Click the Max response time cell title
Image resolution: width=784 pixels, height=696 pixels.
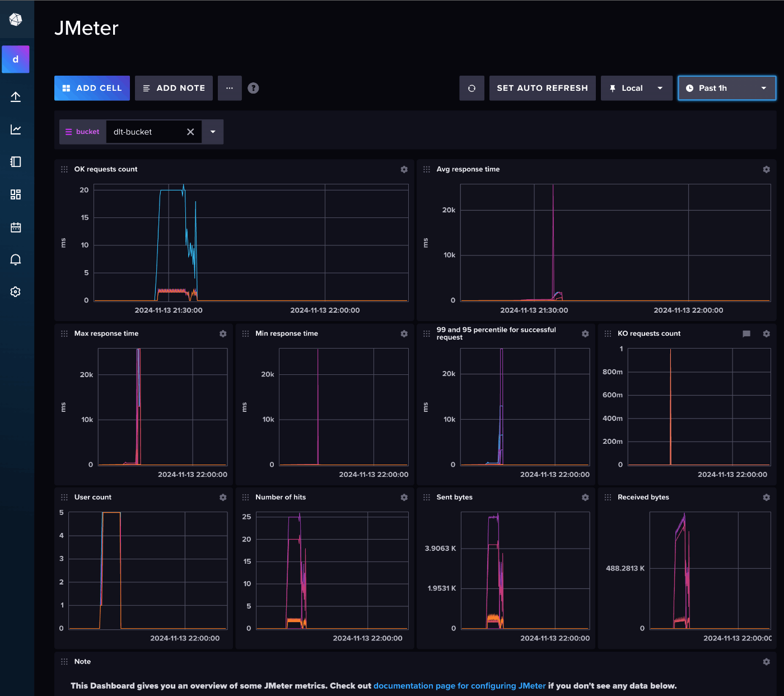[x=106, y=333]
